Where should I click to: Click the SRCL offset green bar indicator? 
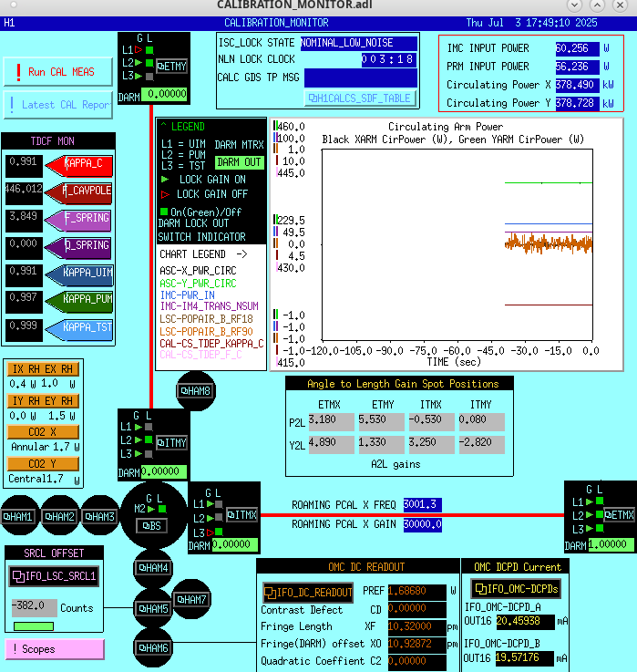34,626
